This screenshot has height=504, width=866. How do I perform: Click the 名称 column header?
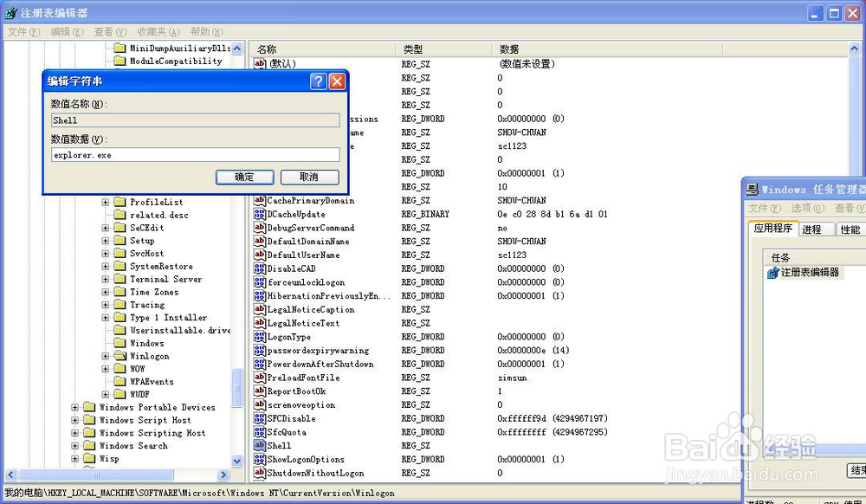pyautogui.click(x=322, y=49)
